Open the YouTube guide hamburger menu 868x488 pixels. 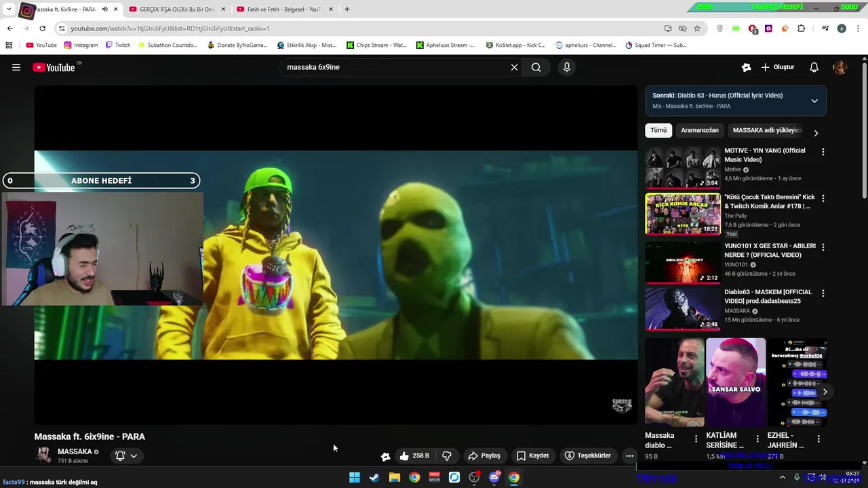pos(16,67)
